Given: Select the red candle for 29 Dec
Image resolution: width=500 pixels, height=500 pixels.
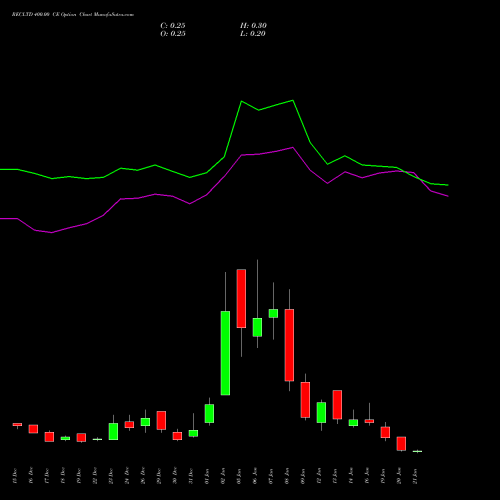Looking at the screenshot, I should tap(161, 420).
